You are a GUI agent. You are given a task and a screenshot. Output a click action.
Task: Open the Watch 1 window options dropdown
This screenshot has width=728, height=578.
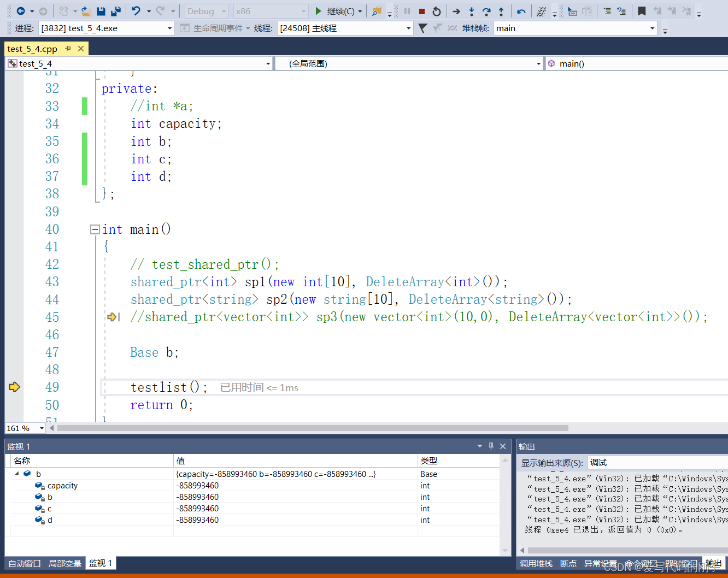pyautogui.click(x=480, y=446)
